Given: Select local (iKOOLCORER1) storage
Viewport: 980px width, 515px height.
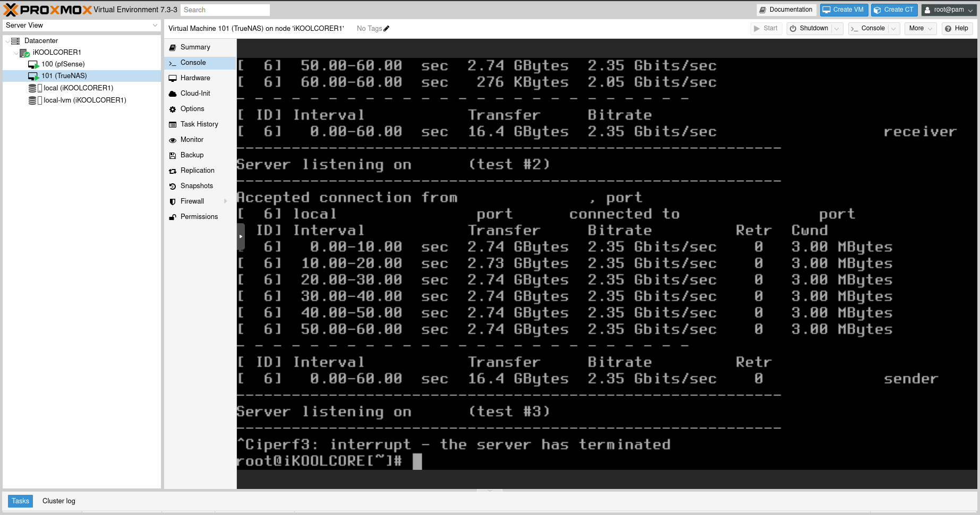Looking at the screenshot, I should tap(82, 88).
